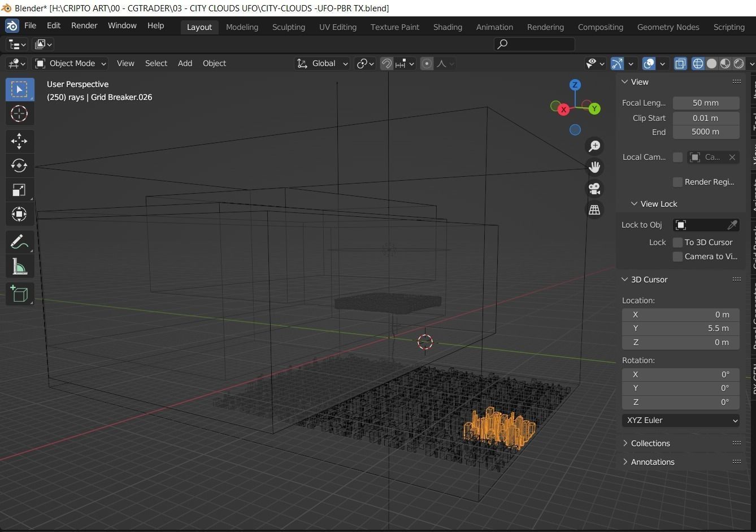756x532 pixels.
Task: Toggle viewport gizmos display
Action: 617,63
